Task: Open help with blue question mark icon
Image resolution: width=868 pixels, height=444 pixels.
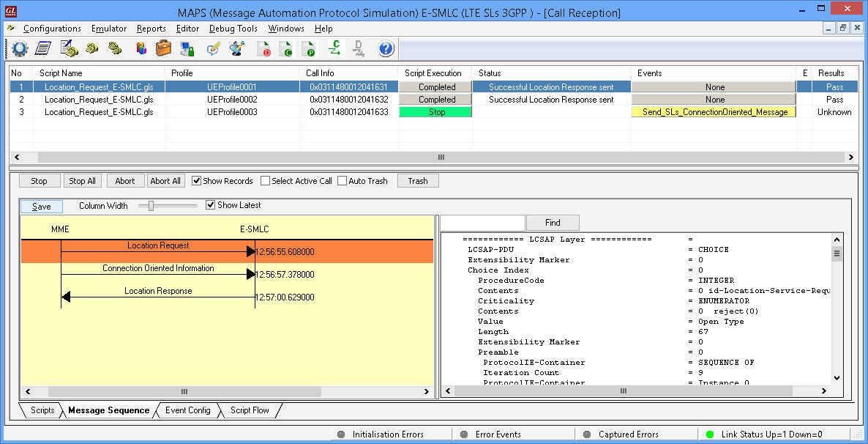Action: coord(386,49)
